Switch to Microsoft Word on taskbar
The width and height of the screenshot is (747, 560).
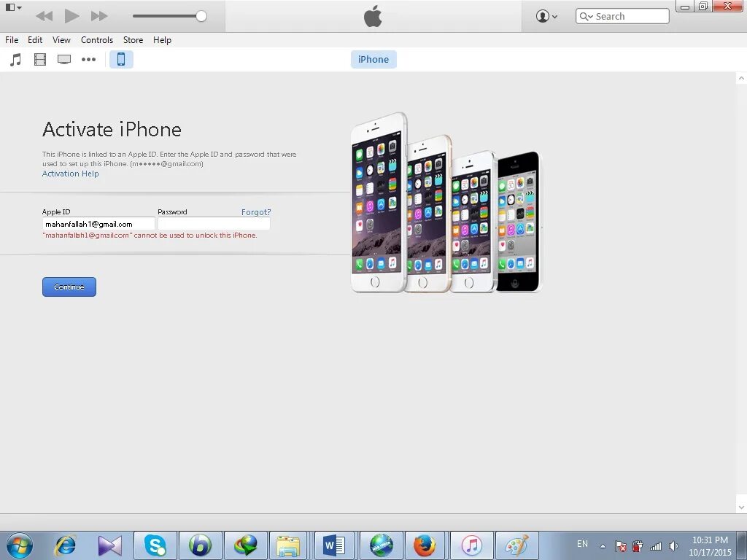pos(333,545)
